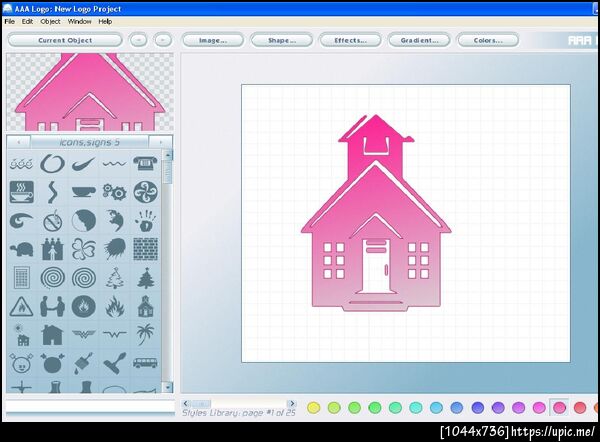Click scroll-down arrow of icon library
The width and height of the screenshot is (600, 442).
click(x=167, y=387)
